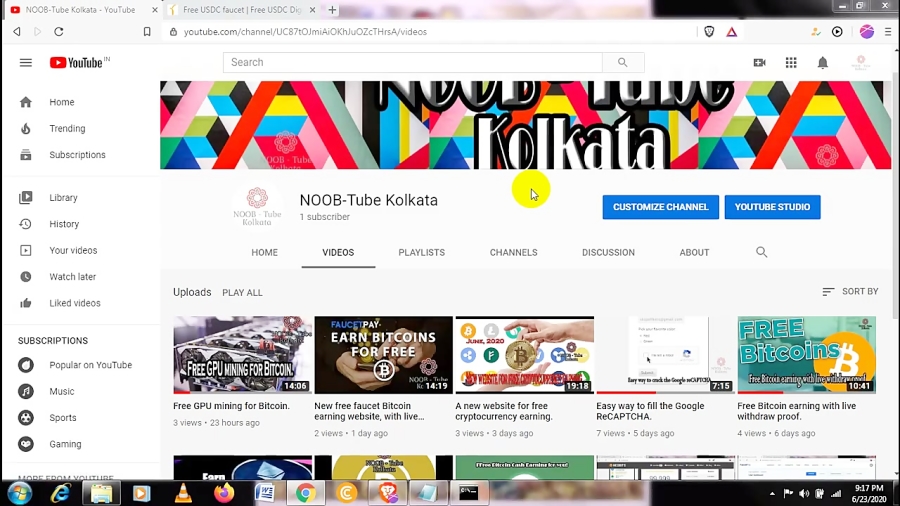Viewport: 900px width, 506px height.
Task: Open Google Chrome from the taskbar
Action: point(305,493)
